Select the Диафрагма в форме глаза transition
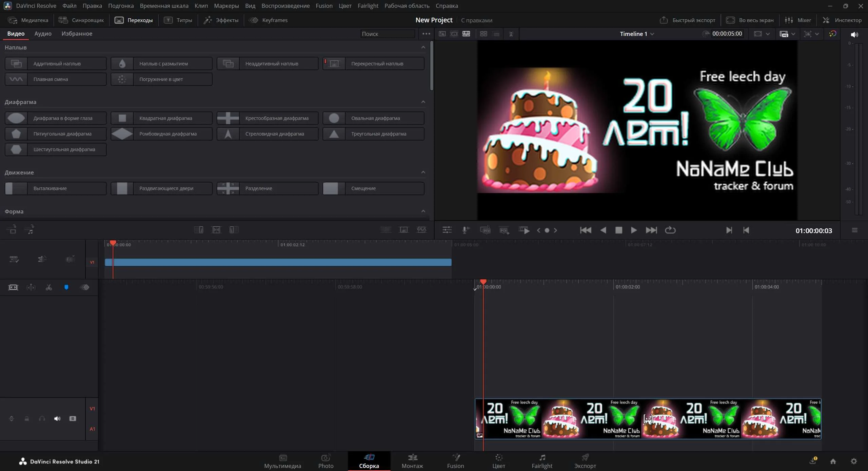The height and width of the screenshot is (471, 868). [56, 118]
